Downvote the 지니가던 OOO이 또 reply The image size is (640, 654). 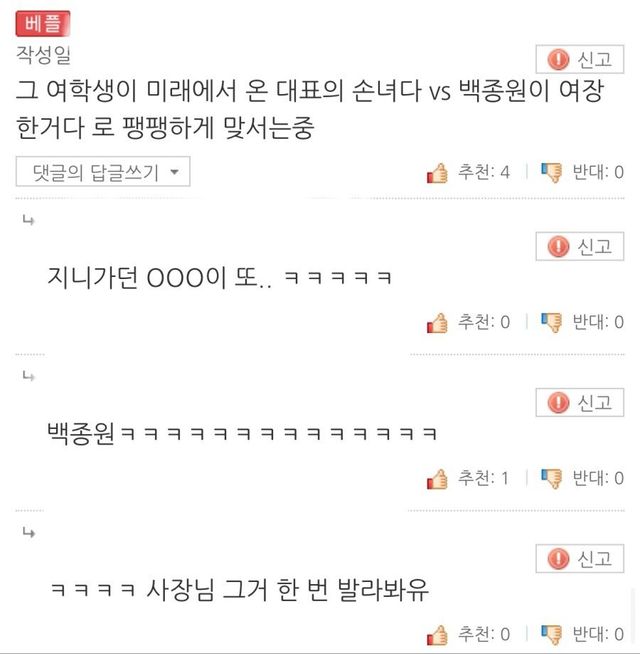click(x=551, y=323)
